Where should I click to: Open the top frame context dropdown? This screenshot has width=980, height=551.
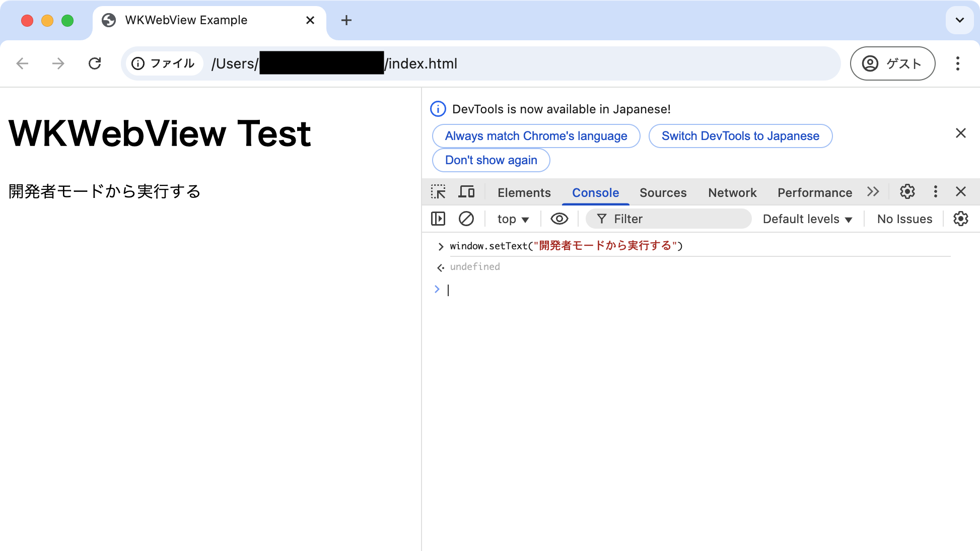tap(513, 219)
